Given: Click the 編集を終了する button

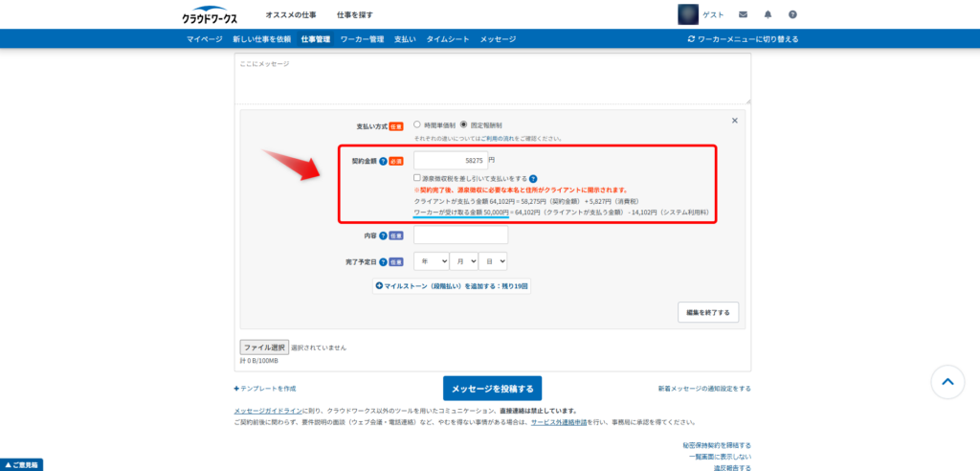Looking at the screenshot, I should [x=707, y=312].
